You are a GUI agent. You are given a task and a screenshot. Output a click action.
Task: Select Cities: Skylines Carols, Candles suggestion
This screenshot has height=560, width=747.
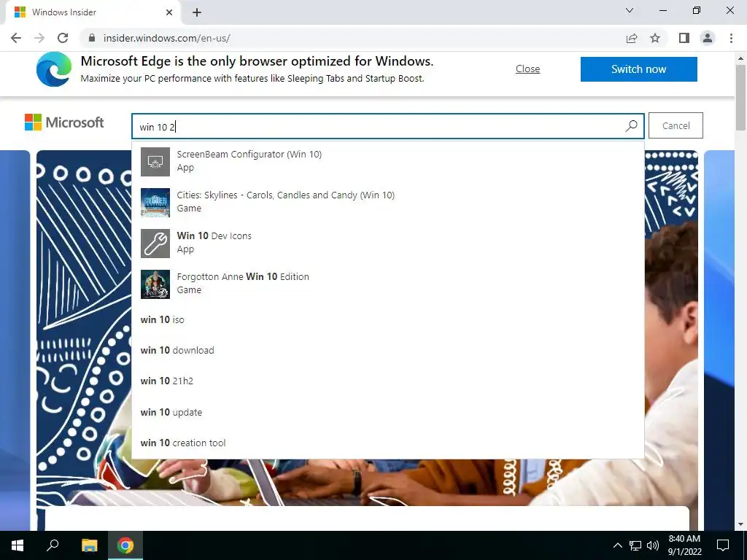pyautogui.click(x=388, y=202)
